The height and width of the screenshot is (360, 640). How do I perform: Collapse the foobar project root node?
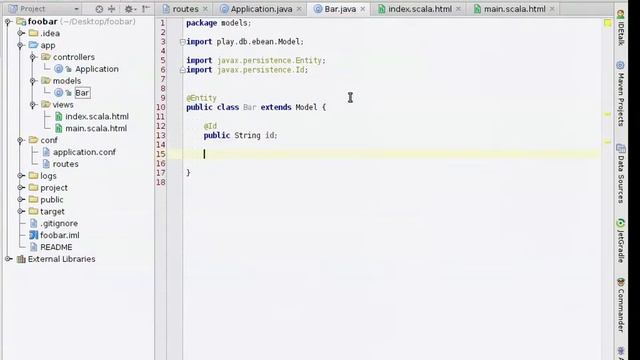coord(8,21)
